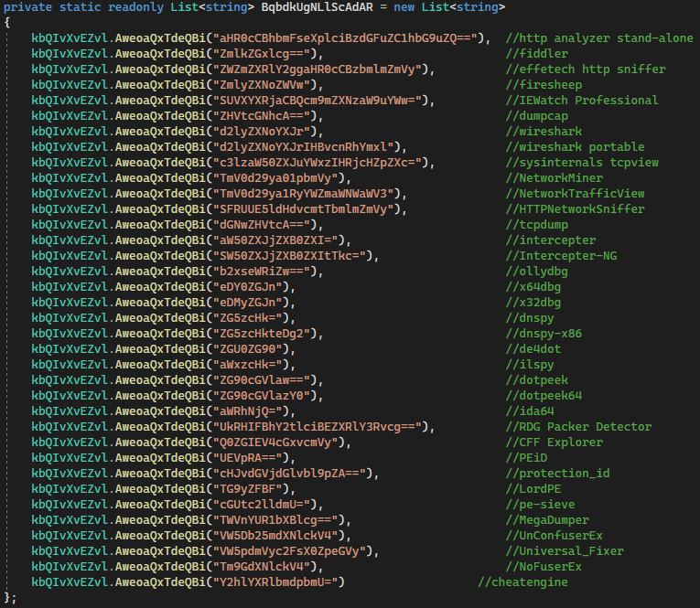Select the string "UEVpRA=="
The image size is (700, 608).
click(x=248, y=458)
